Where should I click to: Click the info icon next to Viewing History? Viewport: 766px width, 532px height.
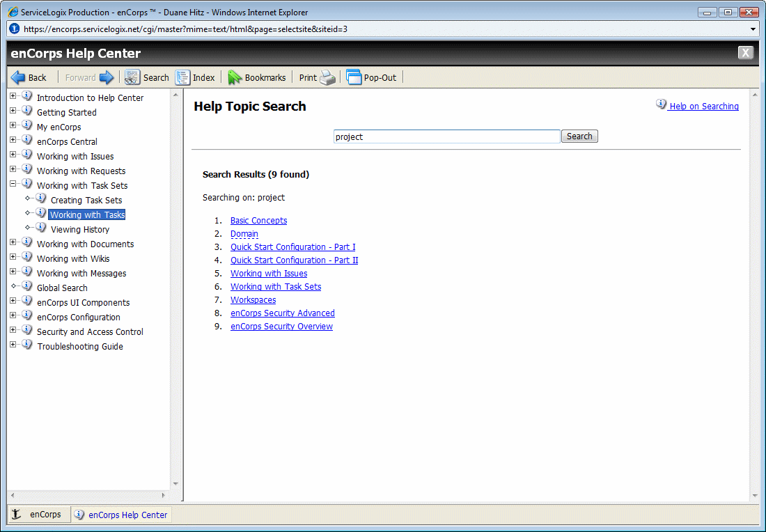pos(41,228)
